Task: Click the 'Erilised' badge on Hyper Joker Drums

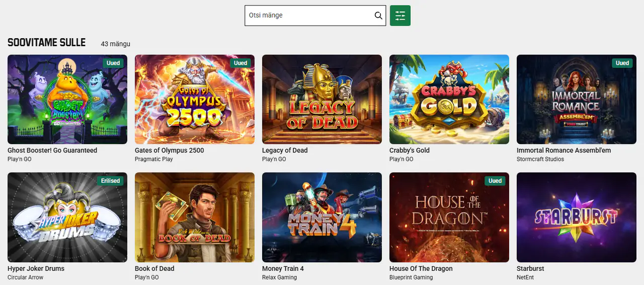Action: (x=110, y=181)
